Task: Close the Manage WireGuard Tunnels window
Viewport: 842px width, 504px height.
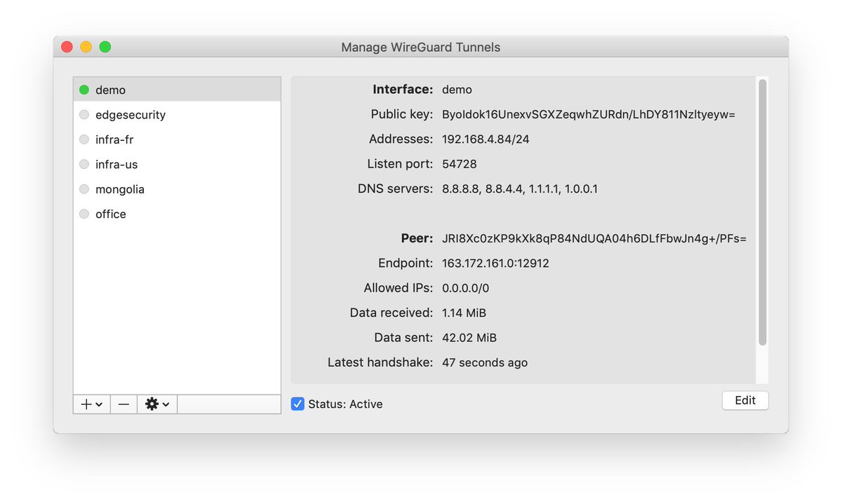Action: point(67,47)
